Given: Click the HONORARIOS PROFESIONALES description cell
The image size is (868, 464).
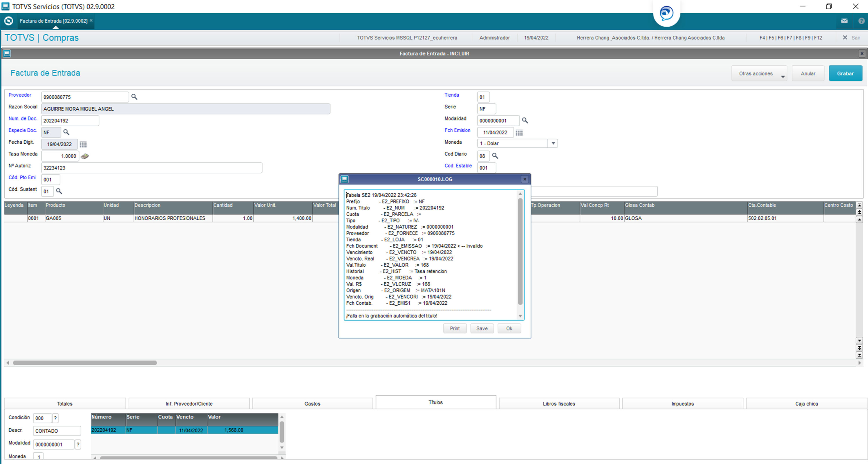Looking at the screenshot, I should (x=173, y=218).
